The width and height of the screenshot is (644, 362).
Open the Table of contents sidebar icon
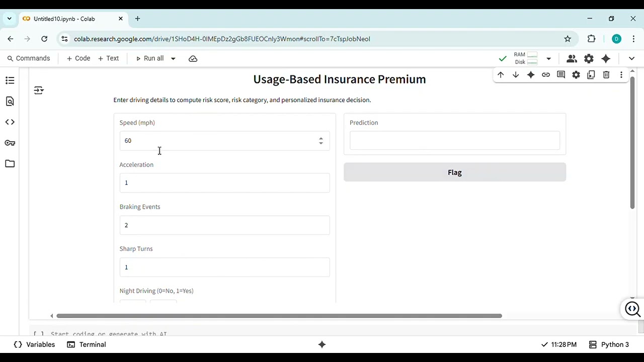10,80
